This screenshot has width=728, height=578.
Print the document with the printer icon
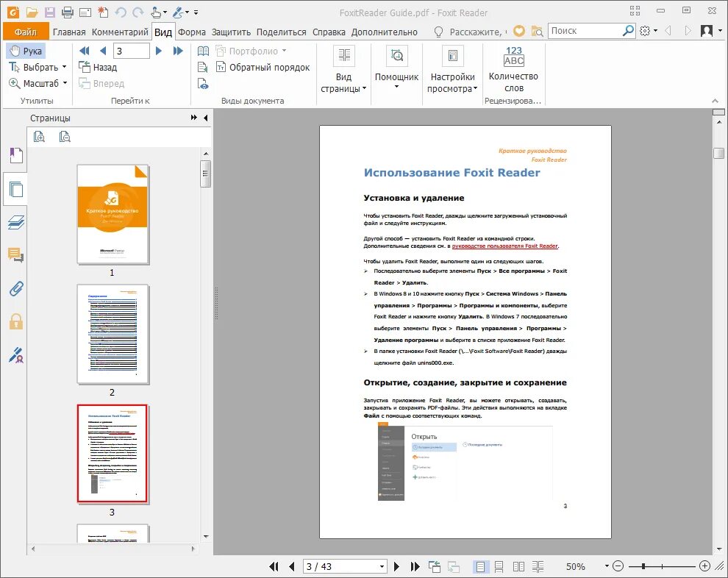point(68,12)
